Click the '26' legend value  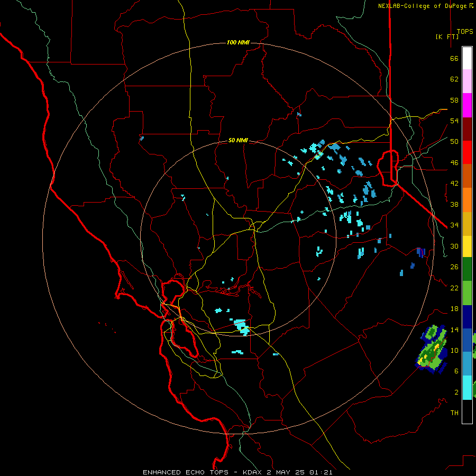pyautogui.click(x=454, y=267)
